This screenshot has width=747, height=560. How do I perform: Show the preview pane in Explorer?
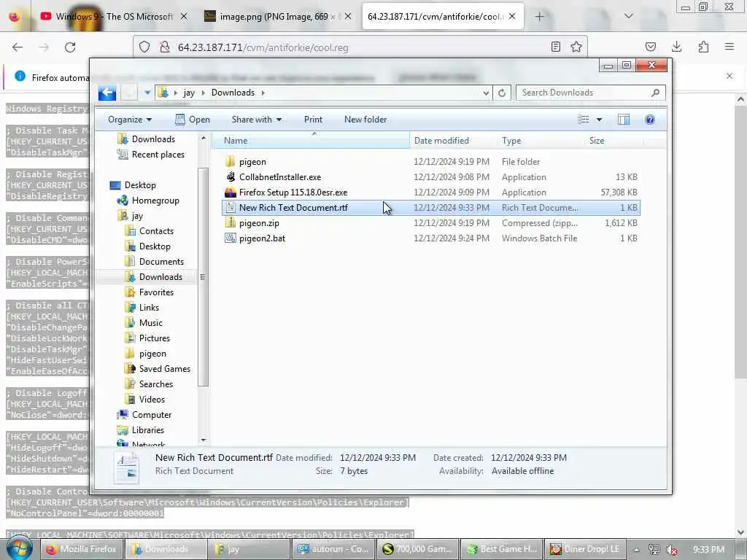tap(624, 120)
